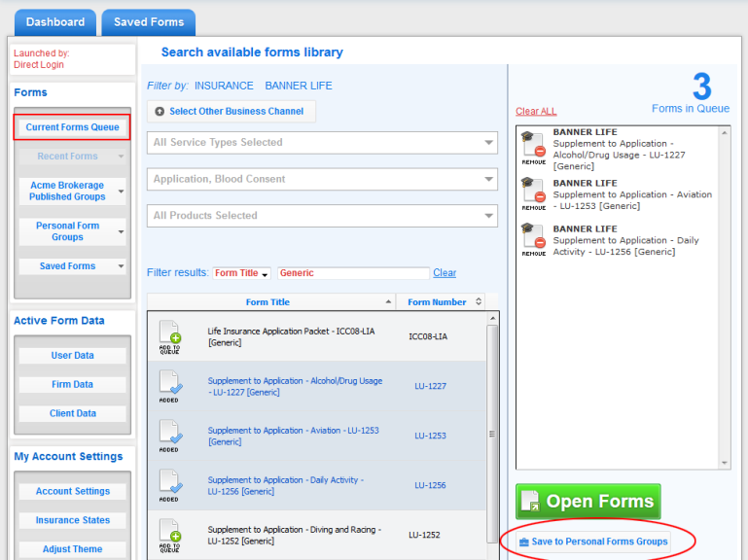This screenshot has height=560, width=748.
Task: Open Firm Data
Action: tap(72, 384)
